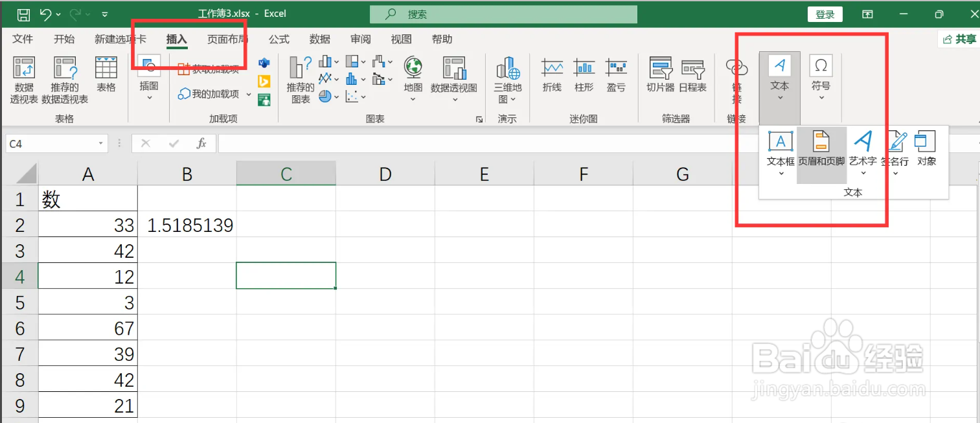Insert a combo chart
Screen dimensions: 980x423
coord(383,79)
